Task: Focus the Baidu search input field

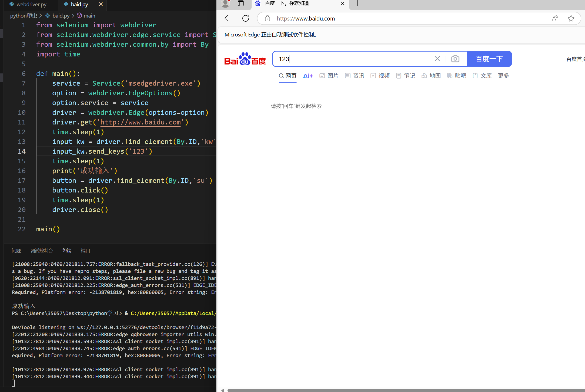Action: pos(354,59)
